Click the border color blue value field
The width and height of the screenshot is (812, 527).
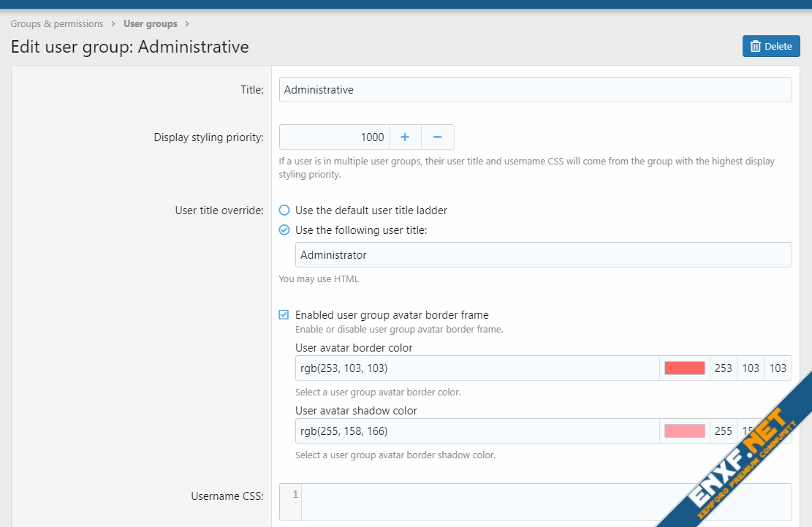[x=778, y=368]
